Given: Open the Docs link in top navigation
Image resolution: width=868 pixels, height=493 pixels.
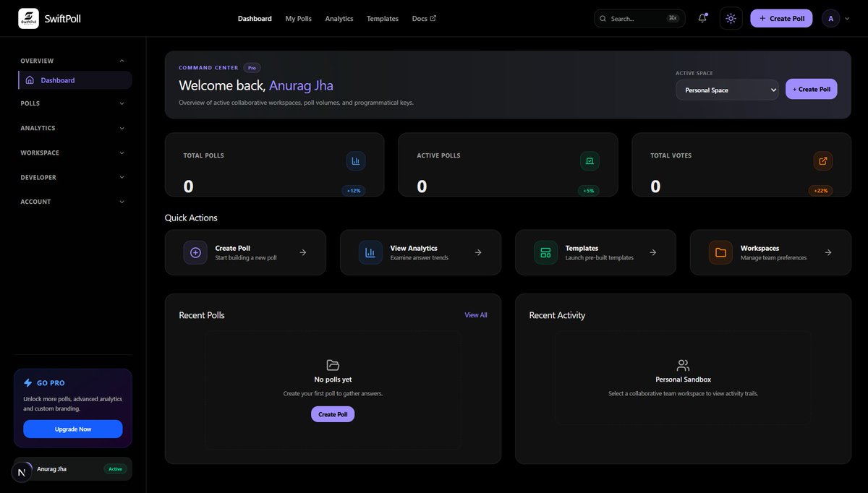Looking at the screenshot, I should (424, 19).
